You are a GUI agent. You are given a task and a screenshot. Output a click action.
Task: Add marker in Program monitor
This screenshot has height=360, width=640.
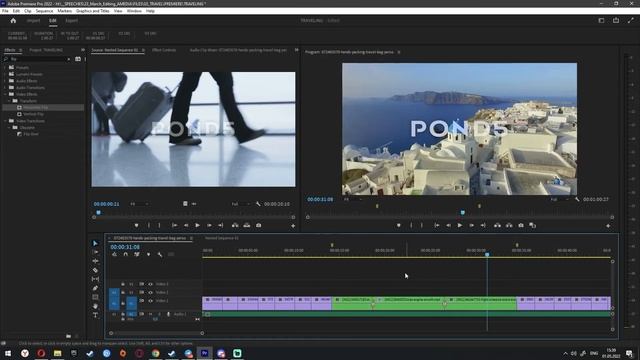[399, 225]
